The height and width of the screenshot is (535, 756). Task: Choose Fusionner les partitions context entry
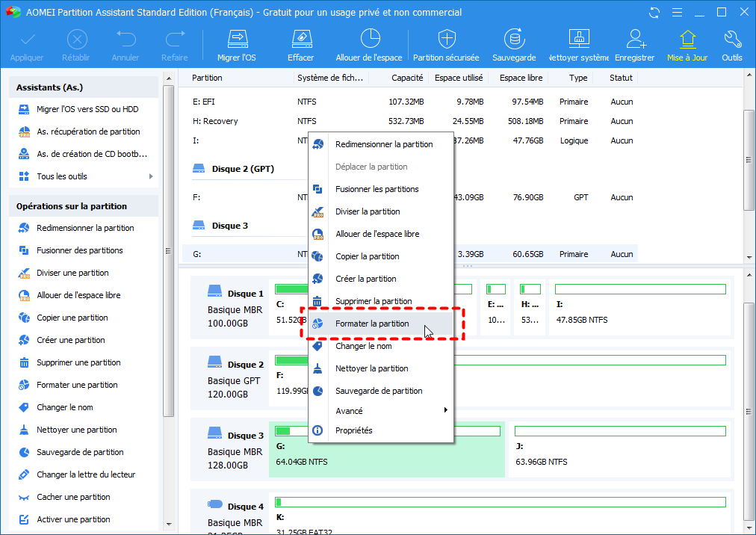click(381, 189)
